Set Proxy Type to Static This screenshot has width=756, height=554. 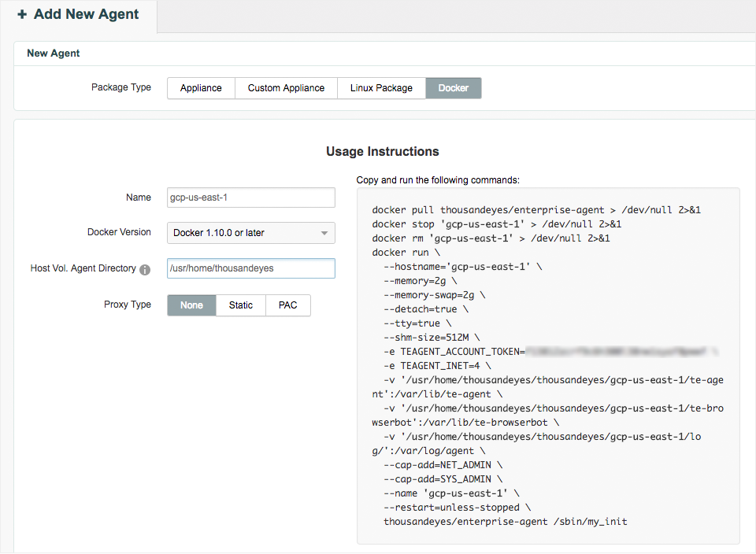pos(241,305)
